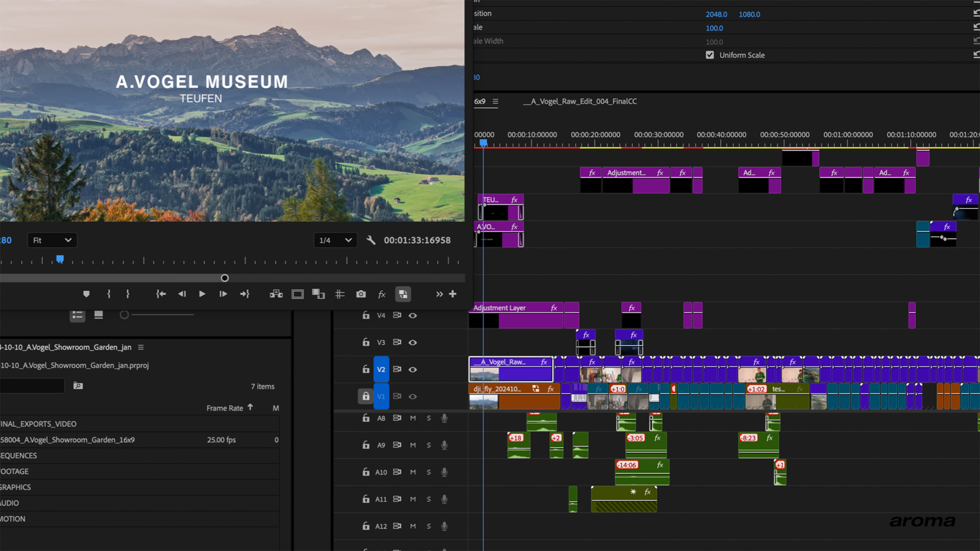Lock audio track A9
The width and height of the screenshot is (980, 551).
366,445
